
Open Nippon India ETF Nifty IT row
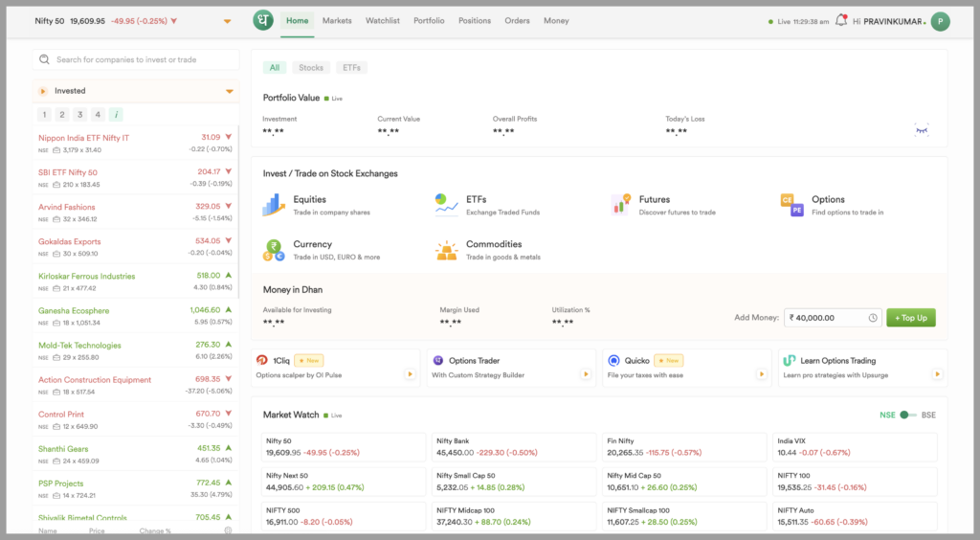135,143
